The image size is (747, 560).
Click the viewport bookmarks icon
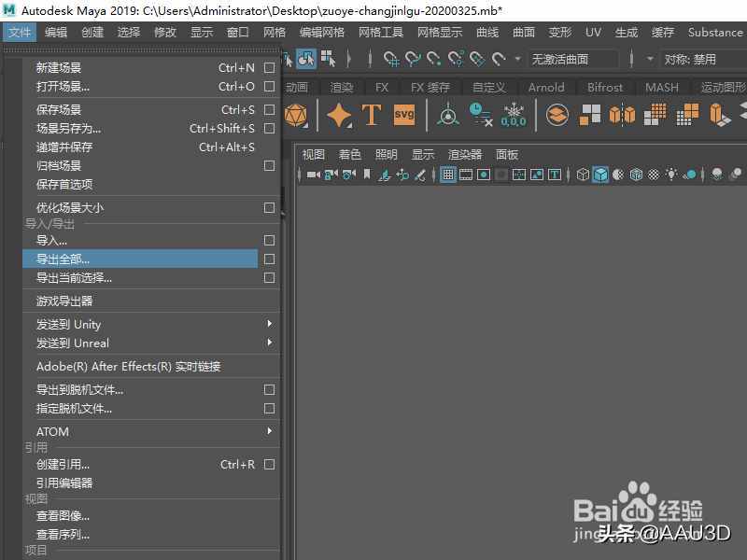click(367, 175)
